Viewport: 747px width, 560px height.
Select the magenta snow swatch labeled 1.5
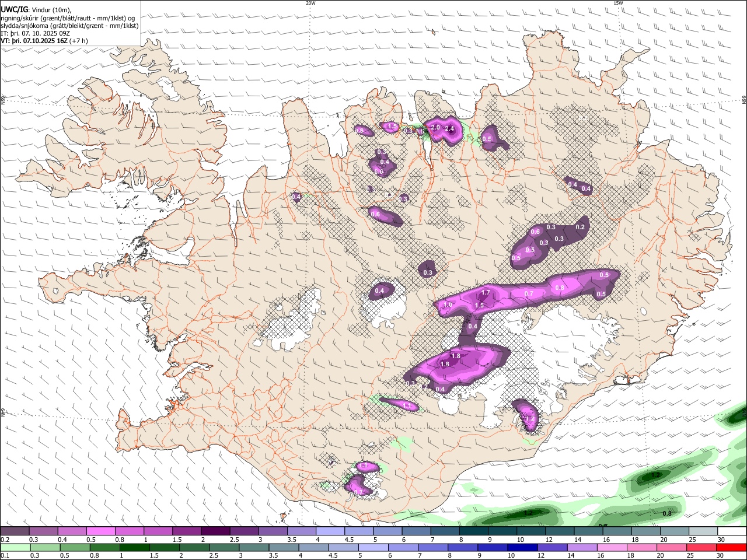coord(187,531)
